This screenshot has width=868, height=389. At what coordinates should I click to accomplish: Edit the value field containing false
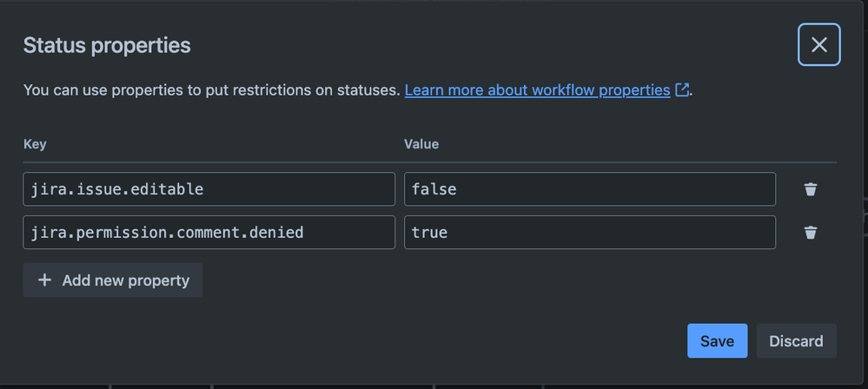point(590,189)
